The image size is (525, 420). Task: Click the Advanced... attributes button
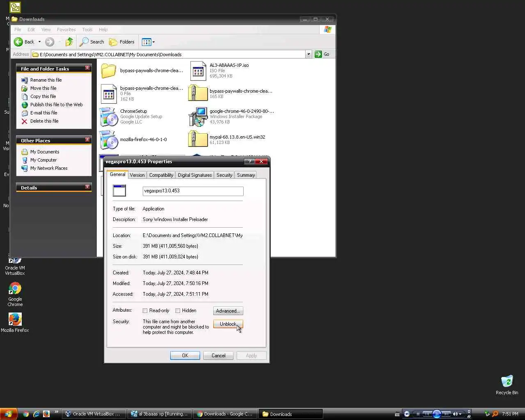(x=228, y=311)
